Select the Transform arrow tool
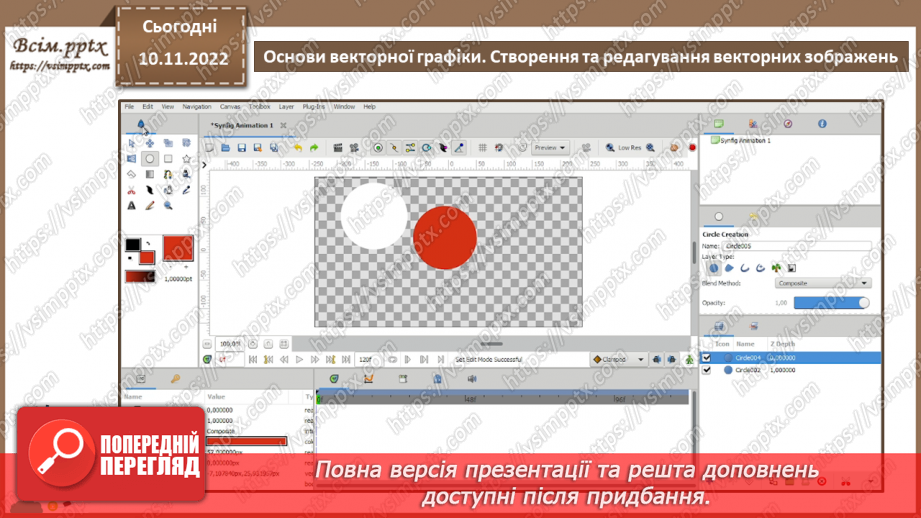The image size is (921, 518). pos(132,143)
